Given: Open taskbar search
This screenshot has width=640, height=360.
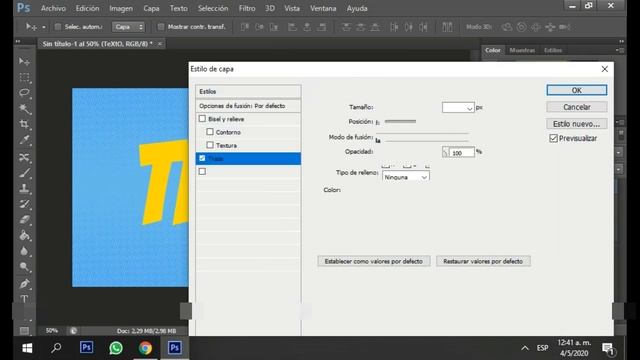Looking at the screenshot, I should tap(56, 348).
